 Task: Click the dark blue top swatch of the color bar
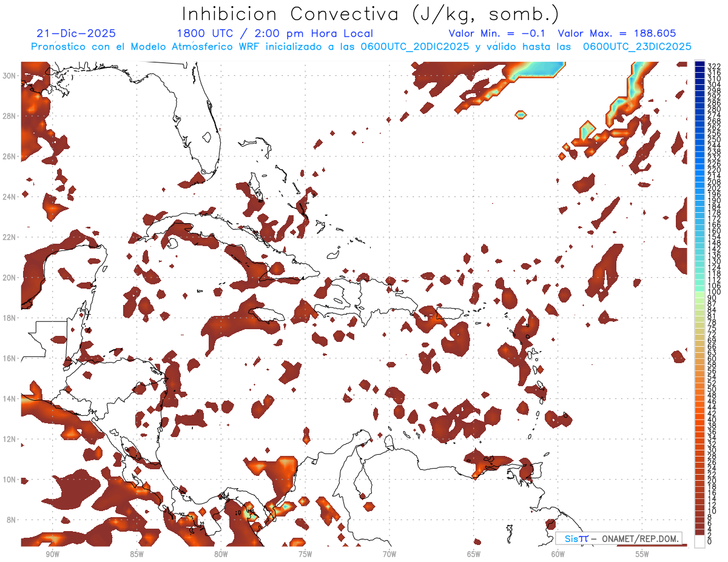pos(700,64)
